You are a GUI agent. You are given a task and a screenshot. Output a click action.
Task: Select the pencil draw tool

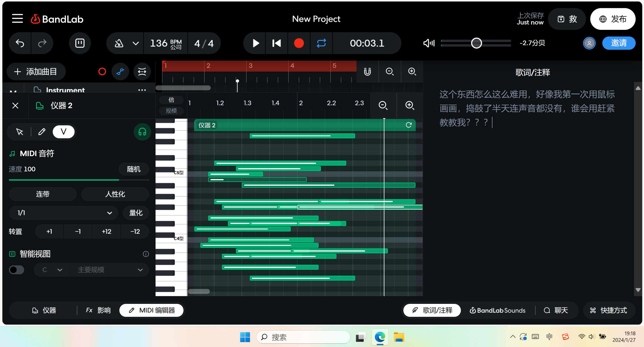(42, 132)
